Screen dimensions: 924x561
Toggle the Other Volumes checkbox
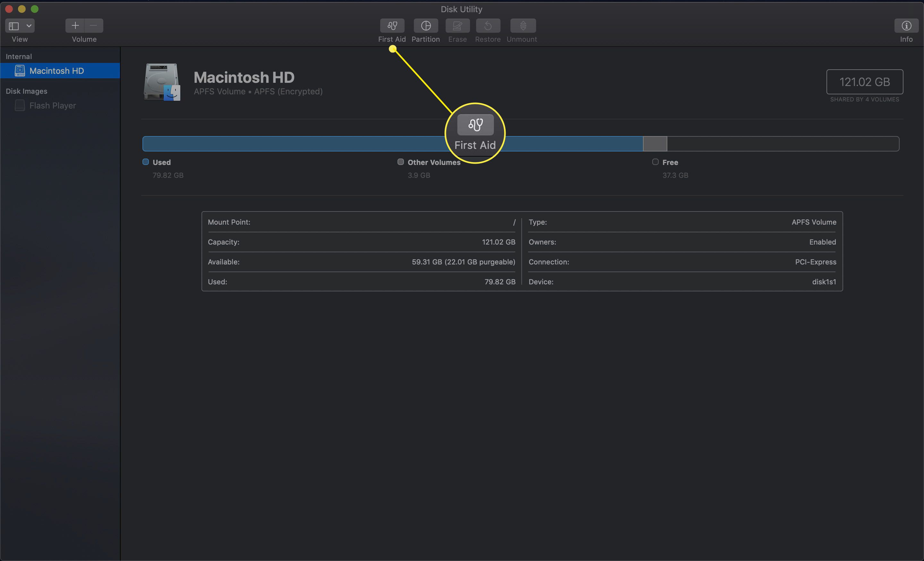399,162
